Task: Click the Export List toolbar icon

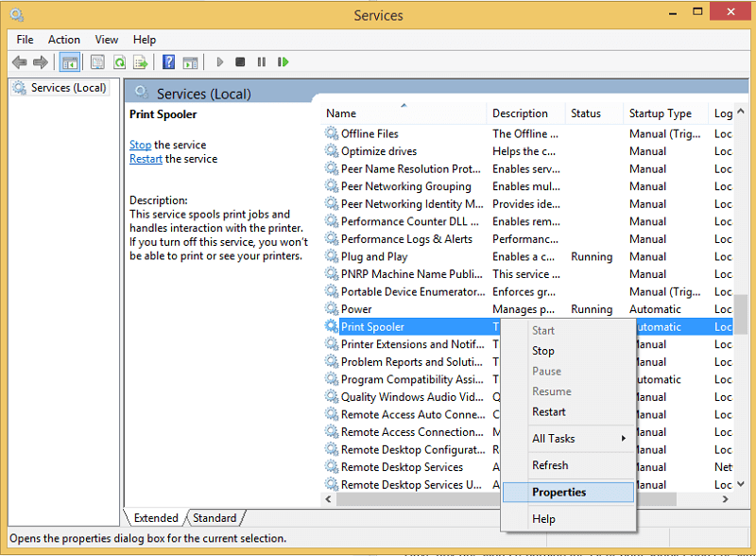Action: (140, 62)
